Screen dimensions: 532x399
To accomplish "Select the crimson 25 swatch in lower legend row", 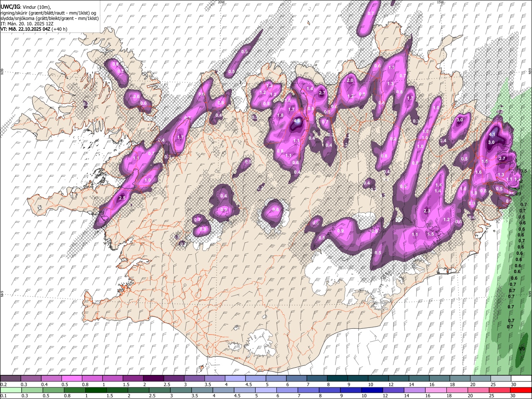I will click(499, 390).
